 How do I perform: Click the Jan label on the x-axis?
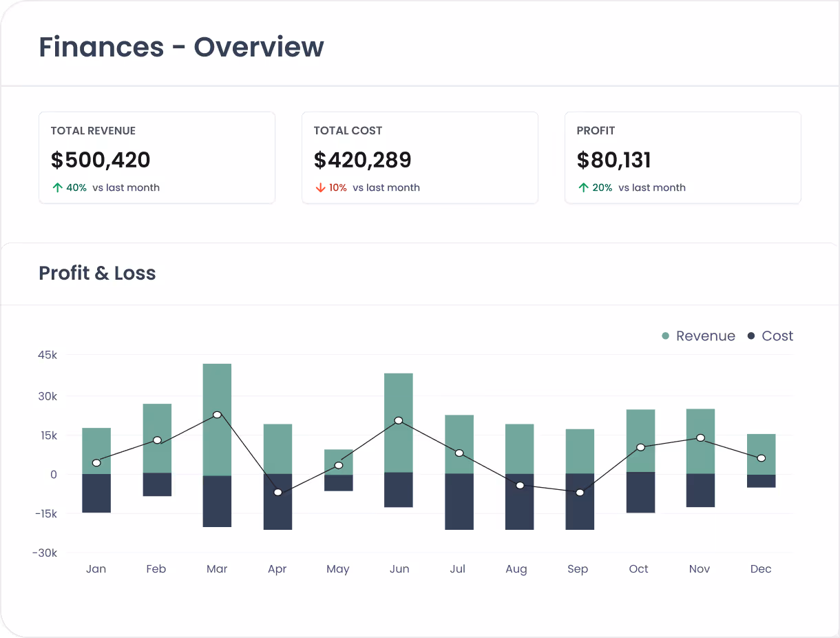coord(96,568)
